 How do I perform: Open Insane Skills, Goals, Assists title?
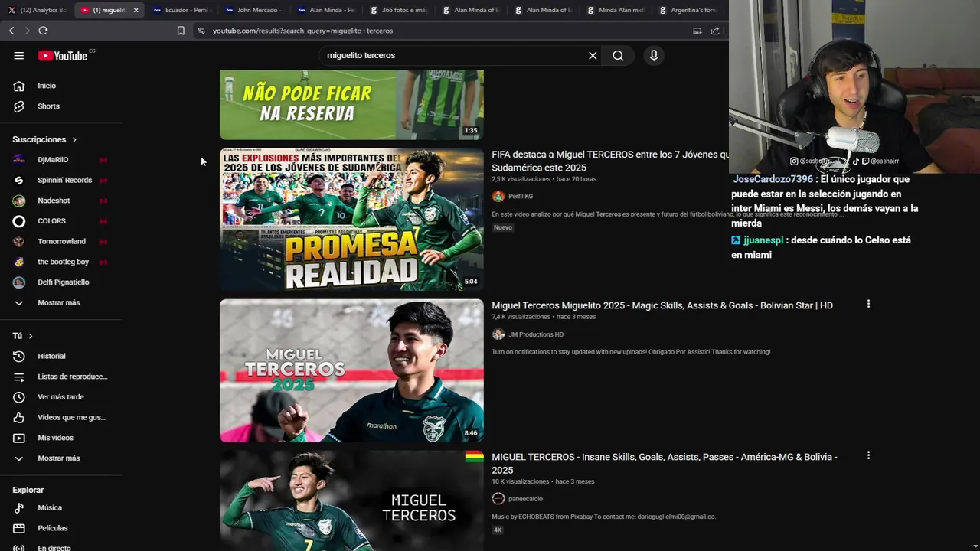665,463
